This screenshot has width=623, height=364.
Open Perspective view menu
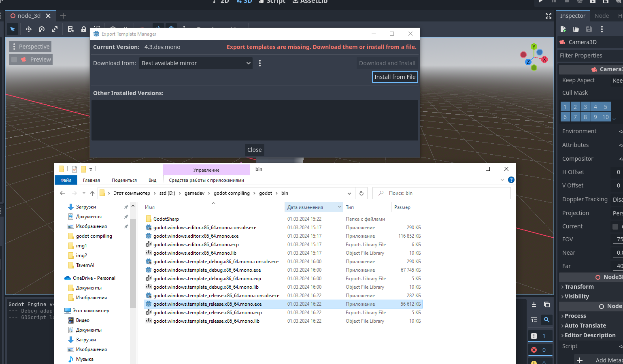click(30, 47)
